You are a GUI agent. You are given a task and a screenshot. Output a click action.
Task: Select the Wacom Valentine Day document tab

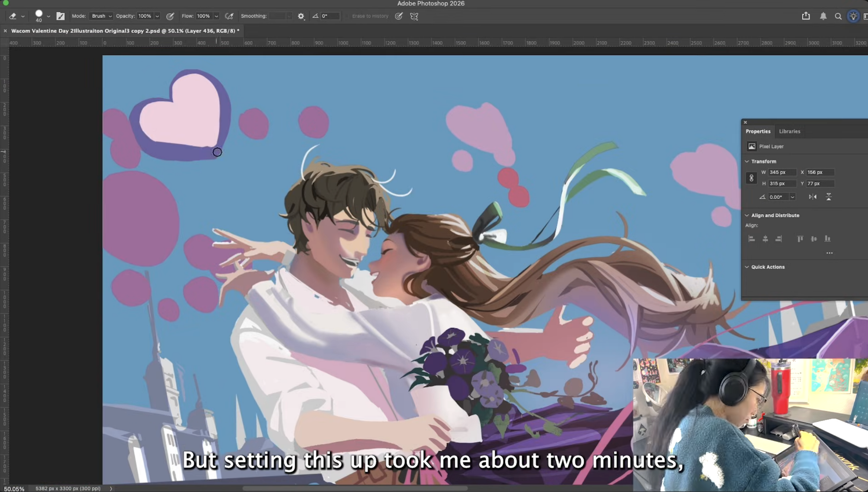tap(125, 31)
